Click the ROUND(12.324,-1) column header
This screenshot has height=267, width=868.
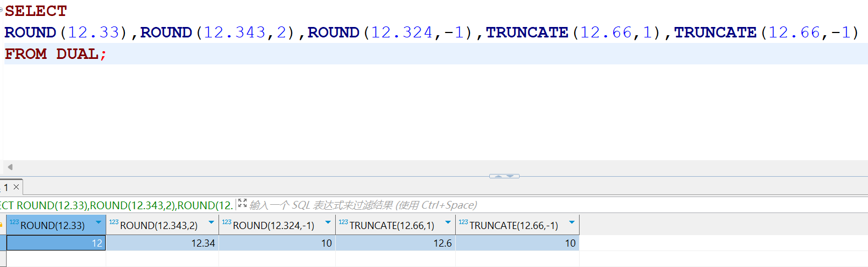(273, 226)
